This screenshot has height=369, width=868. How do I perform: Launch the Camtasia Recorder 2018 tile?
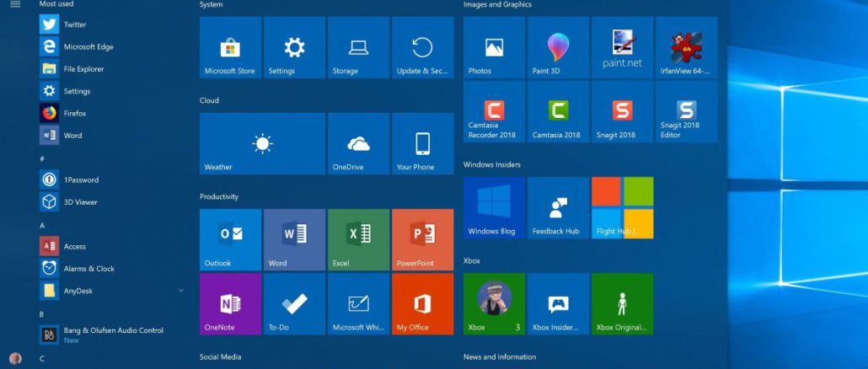pyautogui.click(x=495, y=112)
